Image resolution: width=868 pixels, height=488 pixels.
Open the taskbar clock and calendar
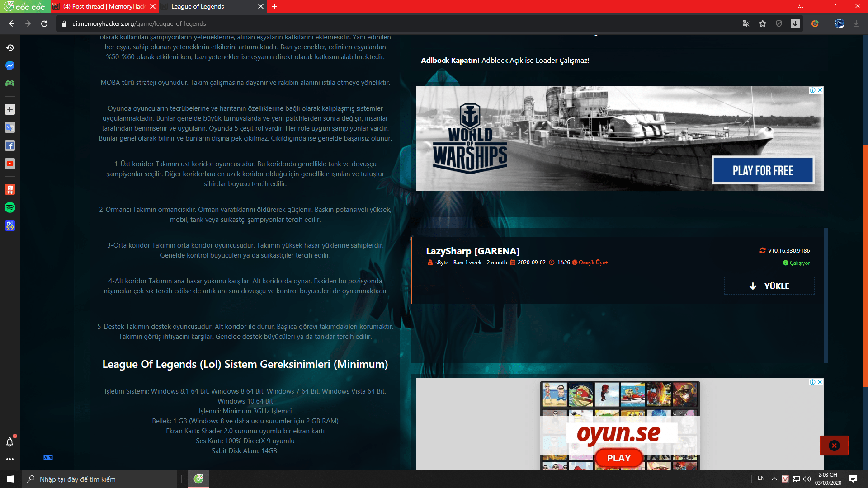[x=828, y=479]
